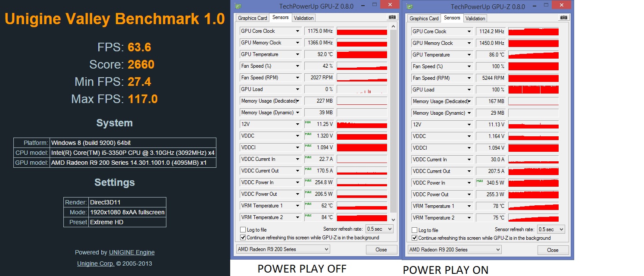Viewport: 644px width, 276px height.
Task: Expand VDDC Power In dropdown in right window
Action: pyautogui.click(x=469, y=183)
